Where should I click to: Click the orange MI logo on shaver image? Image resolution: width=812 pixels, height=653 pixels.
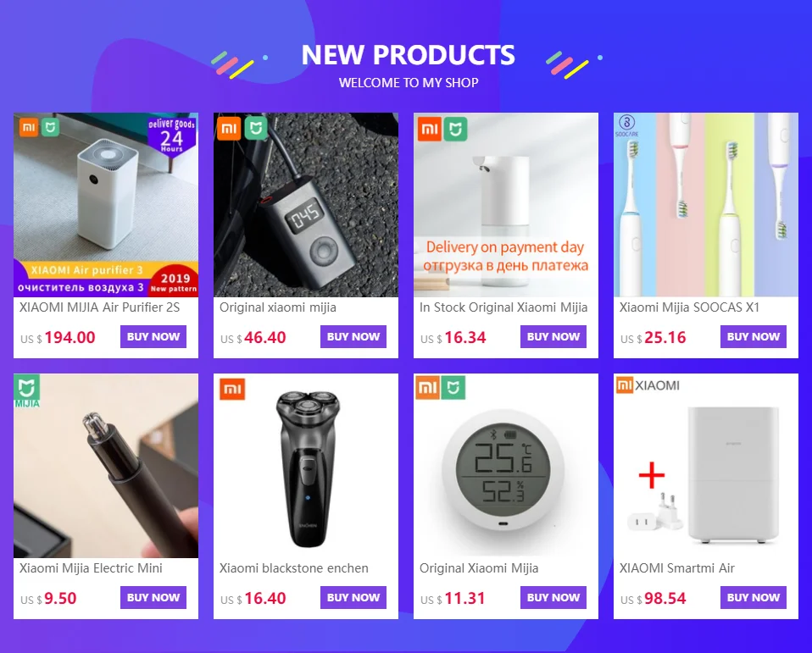click(x=232, y=390)
